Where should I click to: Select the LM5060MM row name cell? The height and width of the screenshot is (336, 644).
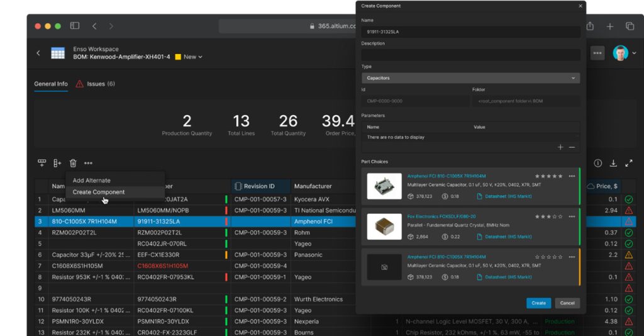[91, 210]
